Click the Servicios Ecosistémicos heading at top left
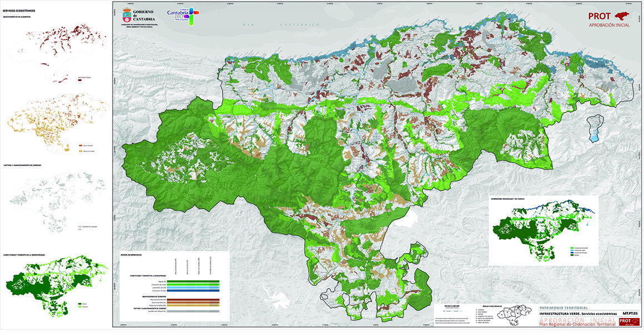Image resolution: width=644 pixels, height=333 pixels. tap(17, 10)
